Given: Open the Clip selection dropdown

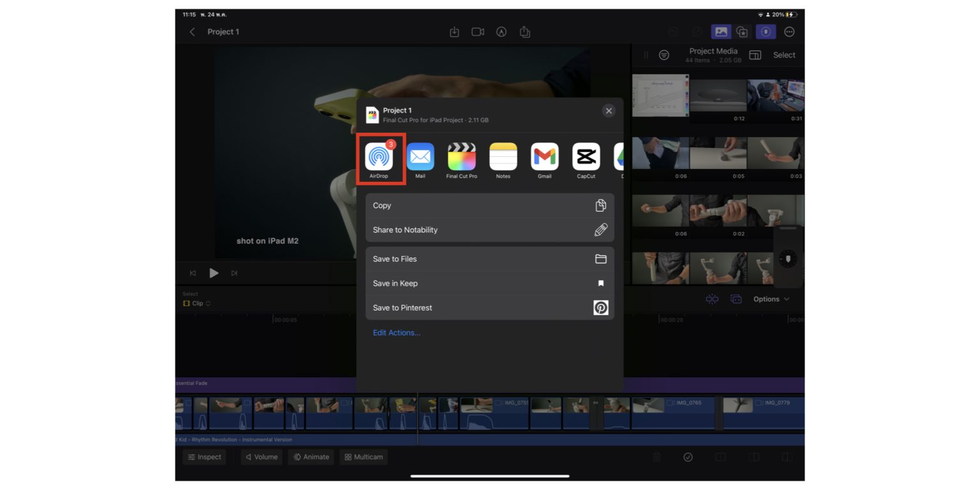Looking at the screenshot, I should pyautogui.click(x=197, y=303).
